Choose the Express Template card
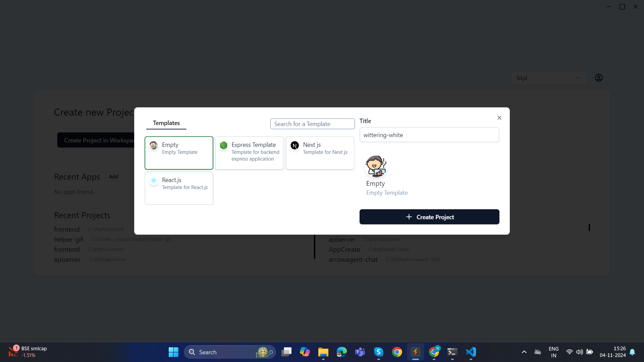644x362 pixels. point(250,153)
